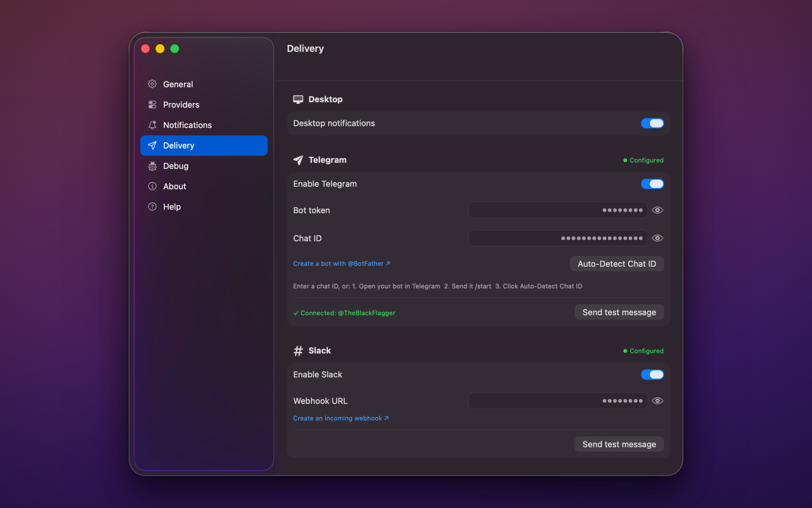Click the Delivery page title
The width and height of the screenshot is (812, 508).
(305, 49)
